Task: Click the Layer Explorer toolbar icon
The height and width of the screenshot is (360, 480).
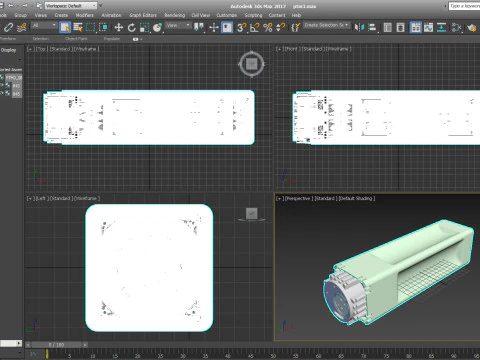Action: point(400,27)
